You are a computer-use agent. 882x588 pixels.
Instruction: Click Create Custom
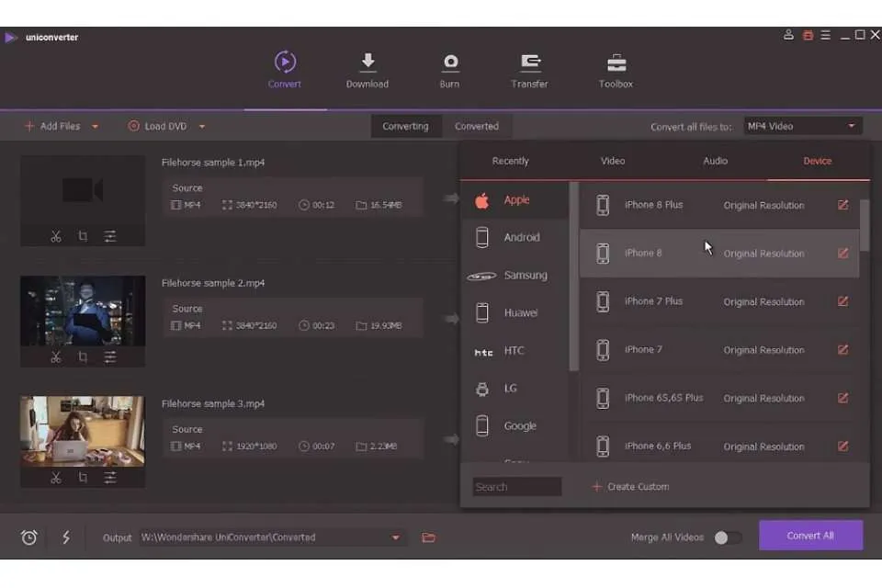tap(631, 487)
